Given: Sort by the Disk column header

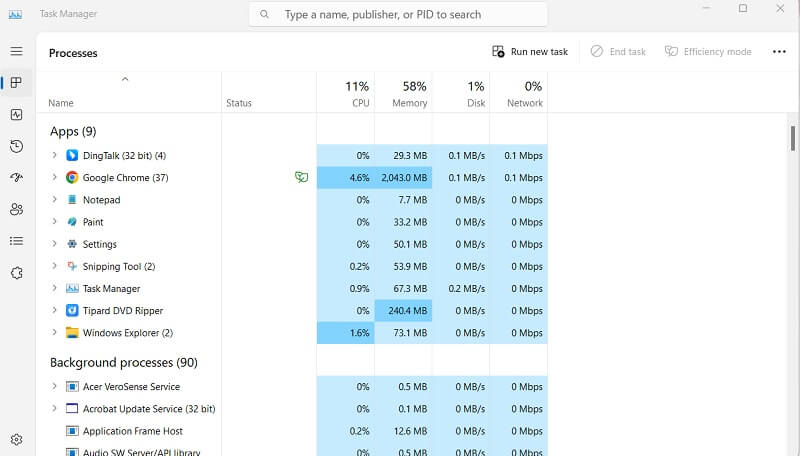Looking at the screenshot, I should coord(461,93).
